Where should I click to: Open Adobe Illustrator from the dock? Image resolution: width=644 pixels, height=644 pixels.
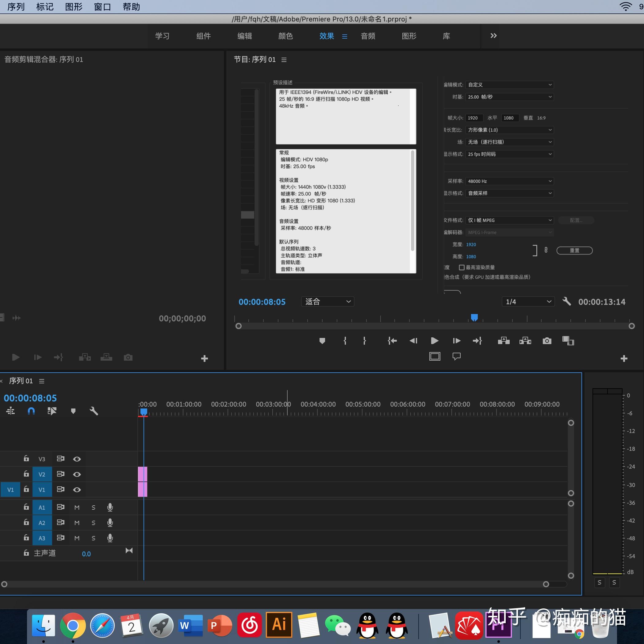(x=279, y=624)
